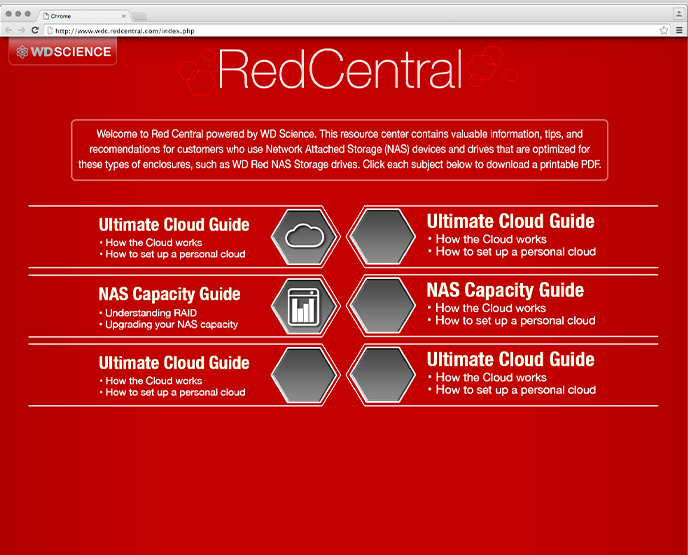Close the Chrome tab
688x555 pixels.
123,16
